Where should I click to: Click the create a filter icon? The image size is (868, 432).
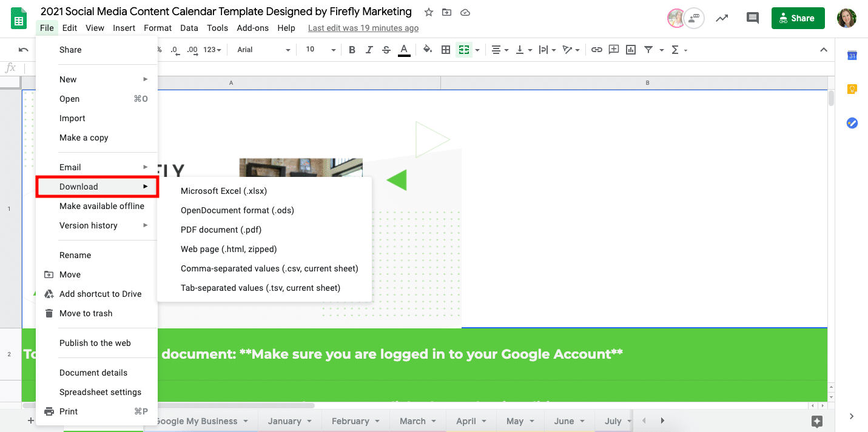pos(648,50)
